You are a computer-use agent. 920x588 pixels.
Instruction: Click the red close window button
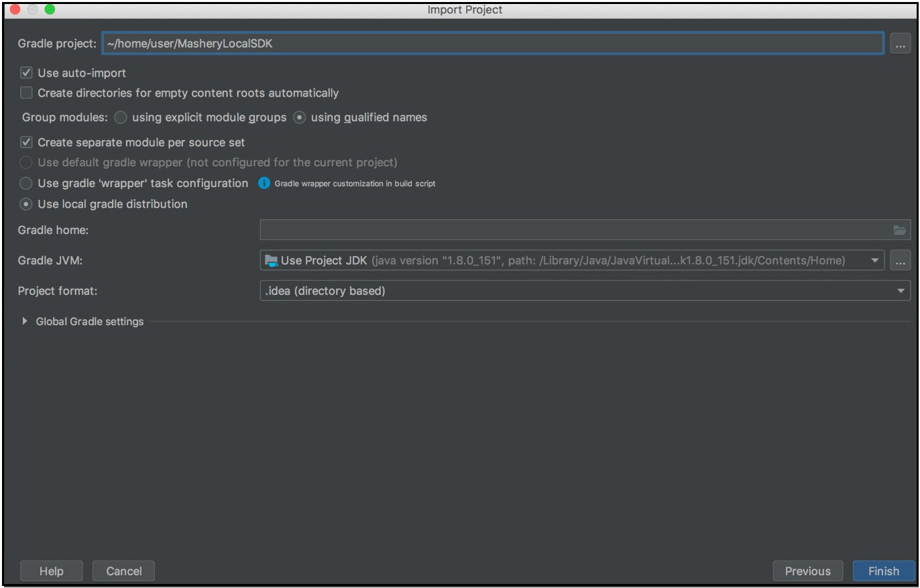coord(15,10)
